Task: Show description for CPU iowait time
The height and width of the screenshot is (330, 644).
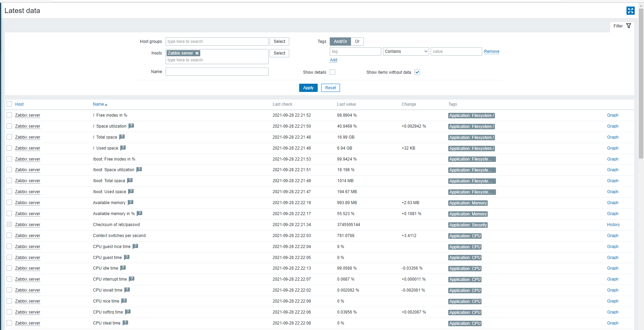Action: (127, 290)
